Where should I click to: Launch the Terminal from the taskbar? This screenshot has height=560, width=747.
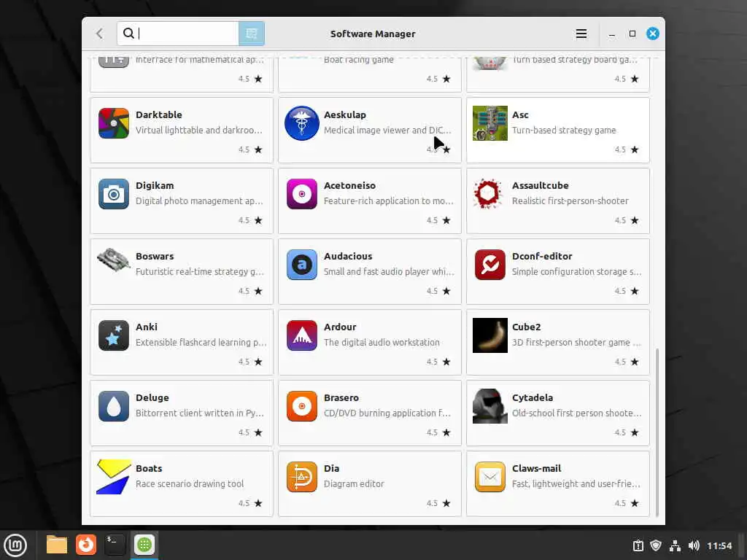tap(115, 545)
